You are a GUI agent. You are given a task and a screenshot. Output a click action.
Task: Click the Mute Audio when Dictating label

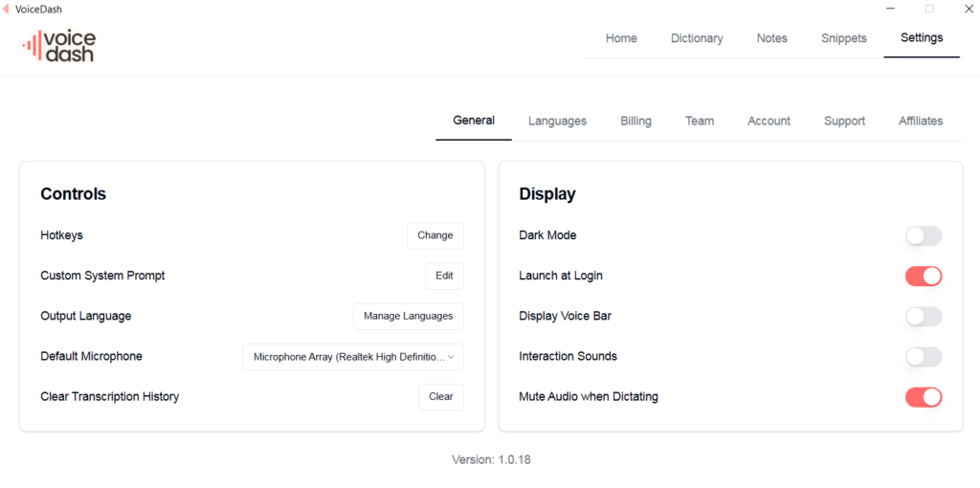tap(589, 396)
